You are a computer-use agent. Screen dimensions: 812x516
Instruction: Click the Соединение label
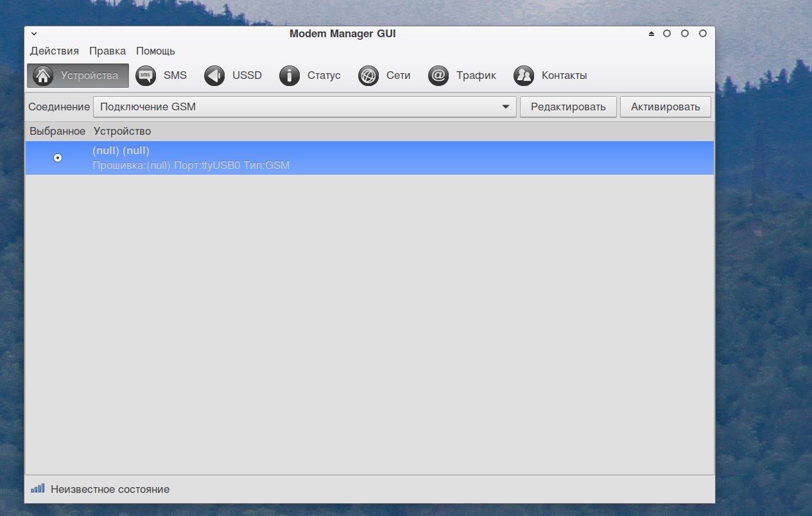(x=59, y=107)
